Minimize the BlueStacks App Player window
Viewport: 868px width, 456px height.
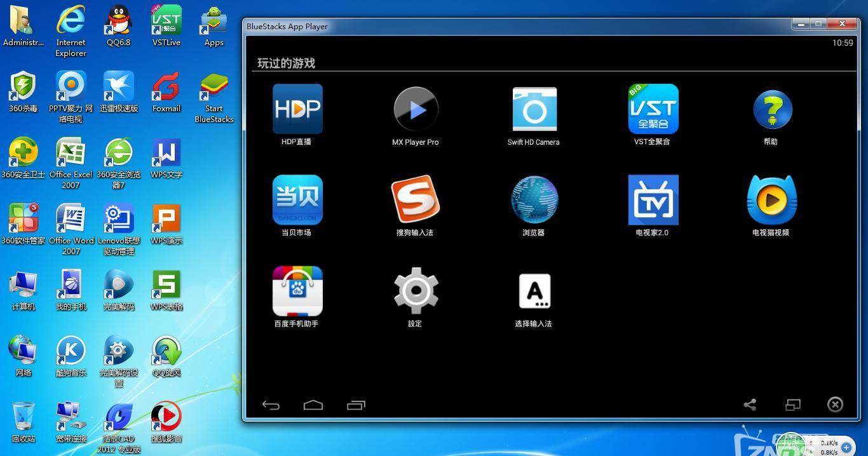tap(801, 23)
